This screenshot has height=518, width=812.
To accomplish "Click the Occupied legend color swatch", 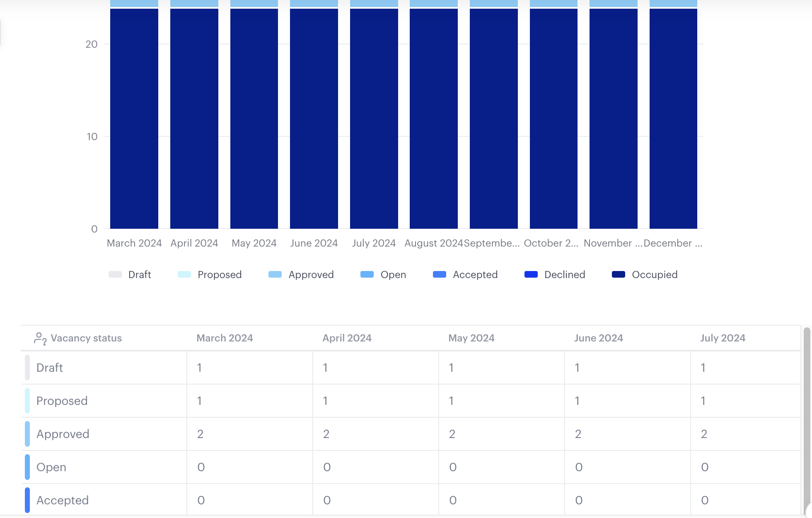I will (x=618, y=274).
